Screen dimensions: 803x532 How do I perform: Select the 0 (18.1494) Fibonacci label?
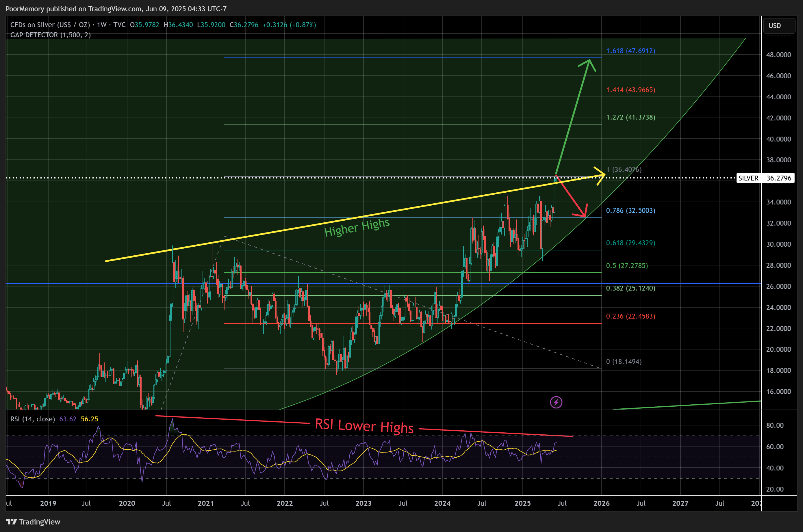click(x=624, y=362)
